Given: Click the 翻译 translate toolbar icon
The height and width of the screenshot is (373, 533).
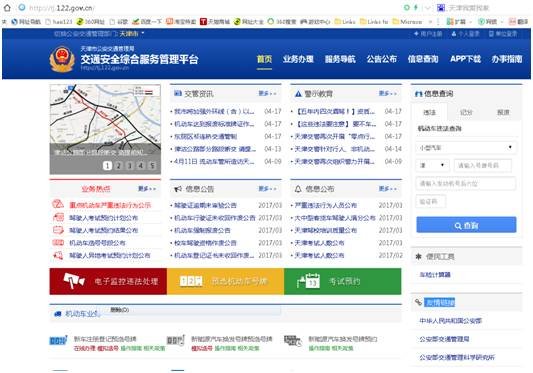Looking at the screenshot, I should (518, 22).
